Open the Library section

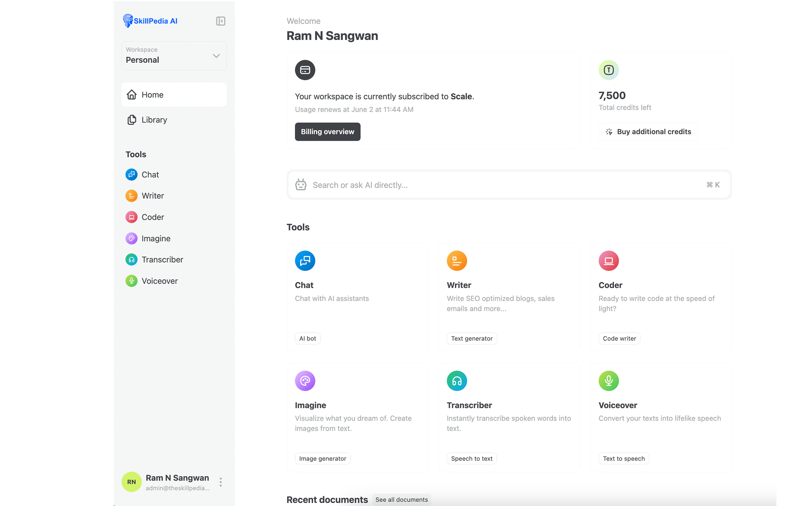click(x=154, y=120)
